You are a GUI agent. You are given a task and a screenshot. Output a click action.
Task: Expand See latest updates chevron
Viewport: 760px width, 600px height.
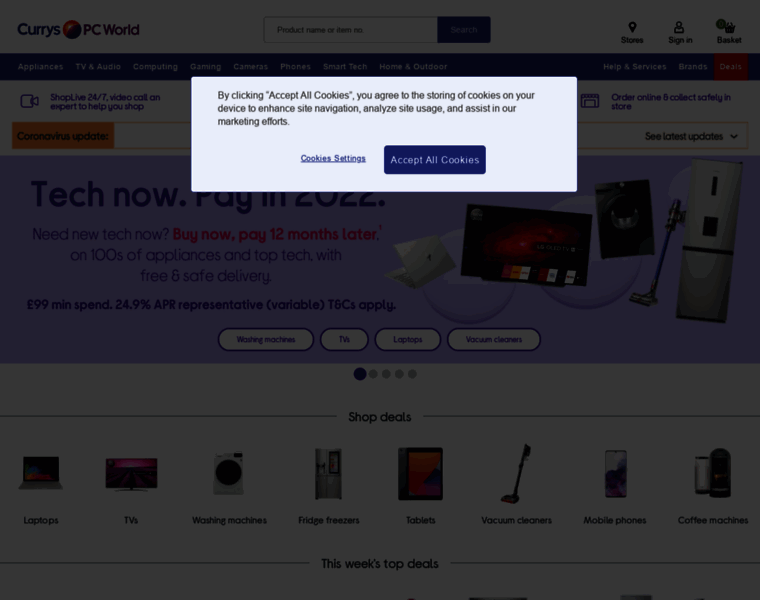(734, 137)
